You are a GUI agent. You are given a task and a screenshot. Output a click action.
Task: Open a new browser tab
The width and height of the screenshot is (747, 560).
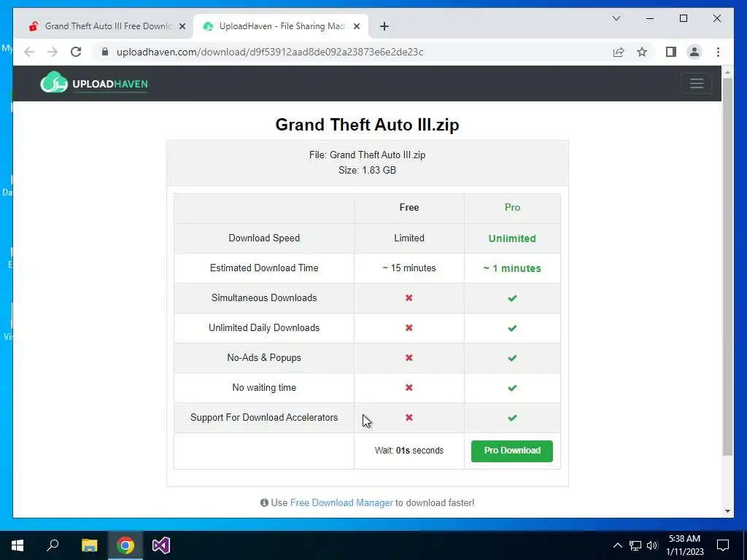(384, 26)
